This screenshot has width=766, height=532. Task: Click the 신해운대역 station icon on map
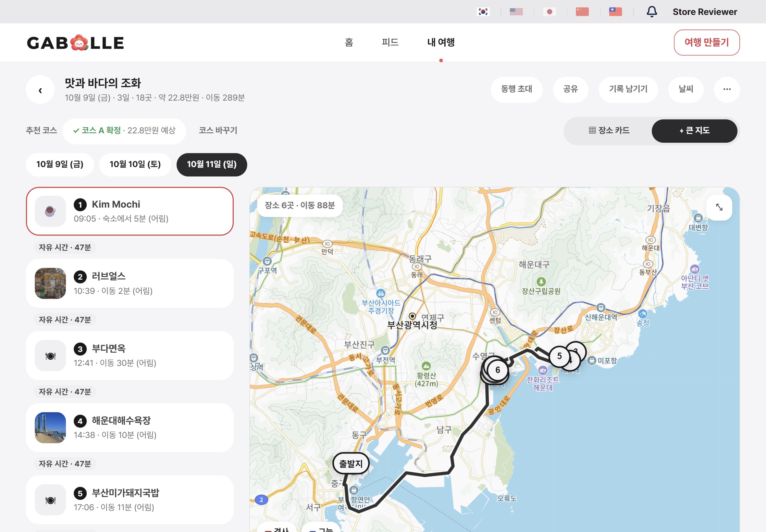tap(600, 307)
